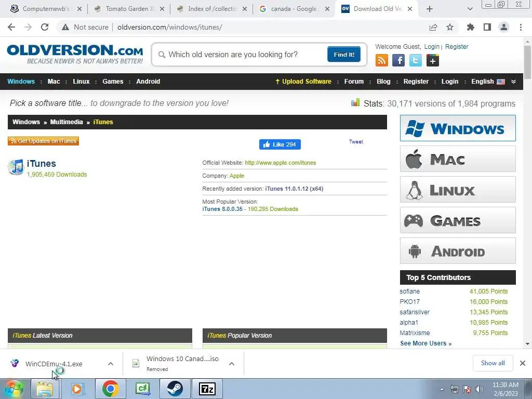This screenshot has height=399, width=532.
Task: Expand WinCDEmu-4.1.exe download options
Action: 111,364
